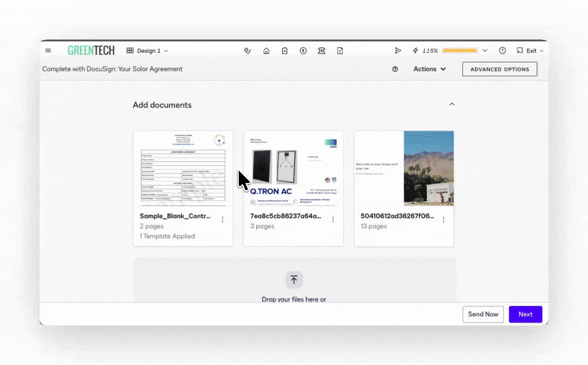Click the ADVANCED OPTIONS button
The width and height of the screenshot is (588, 365).
click(x=499, y=69)
